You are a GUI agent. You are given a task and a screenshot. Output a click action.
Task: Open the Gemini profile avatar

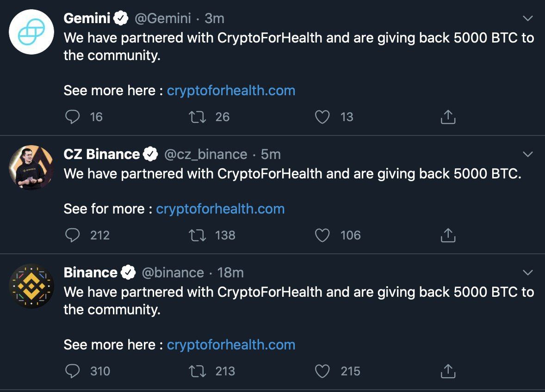point(31,32)
